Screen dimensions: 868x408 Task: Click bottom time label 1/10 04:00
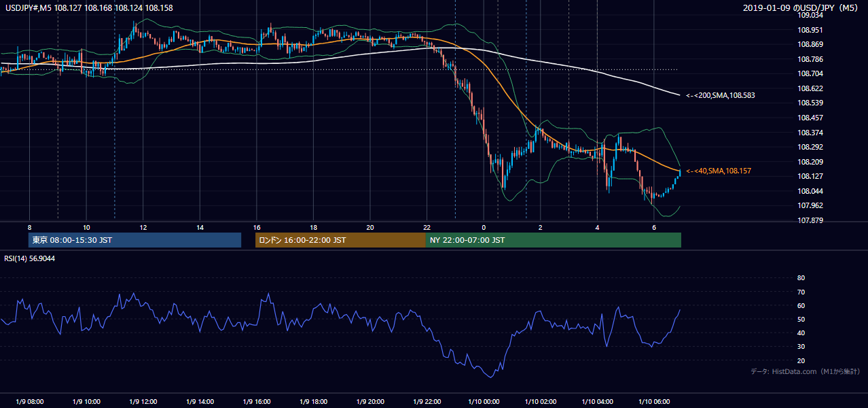[x=597, y=402]
